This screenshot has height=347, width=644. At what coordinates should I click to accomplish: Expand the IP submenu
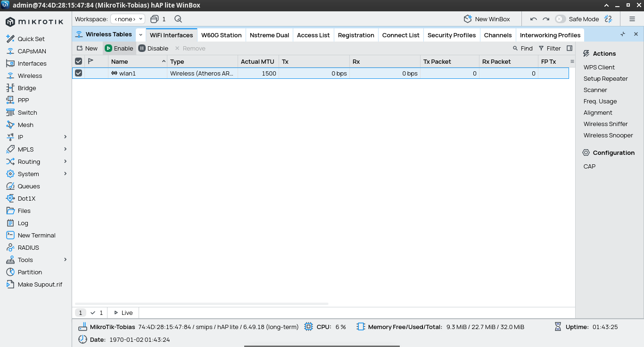65,137
